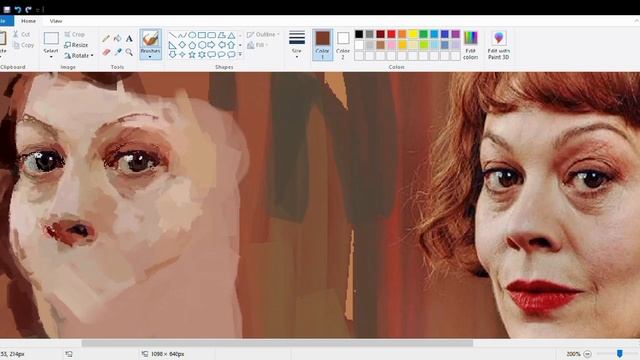Image resolution: width=640 pixels, height=360 pixels.
Task: Expand the full Shapes gallery
Action: pos(240,54)
